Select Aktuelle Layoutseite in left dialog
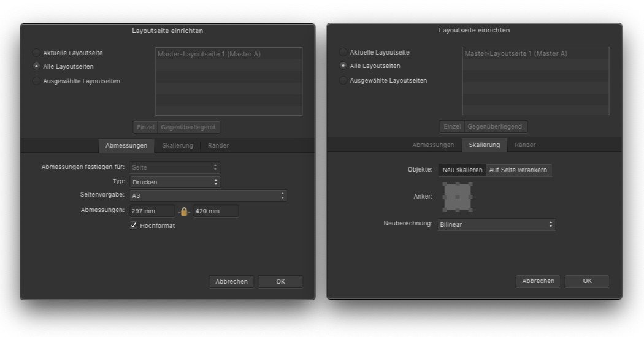The image size is (644, 337). pos(36,53)
